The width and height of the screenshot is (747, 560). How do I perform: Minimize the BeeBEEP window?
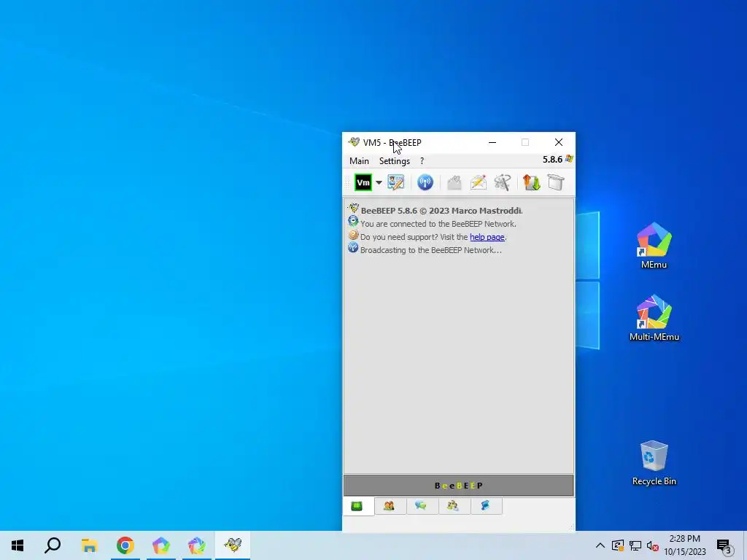[x=492, y=142]
